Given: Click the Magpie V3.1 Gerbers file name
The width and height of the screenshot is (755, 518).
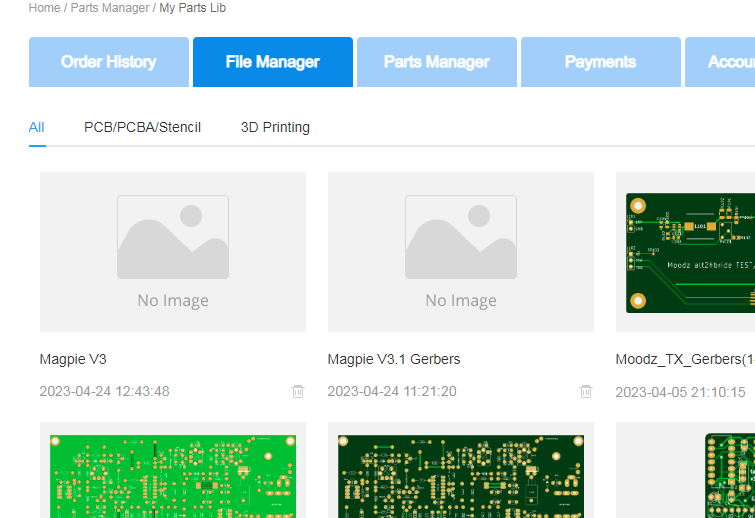Looking at the screenshot, I should 394,360.
